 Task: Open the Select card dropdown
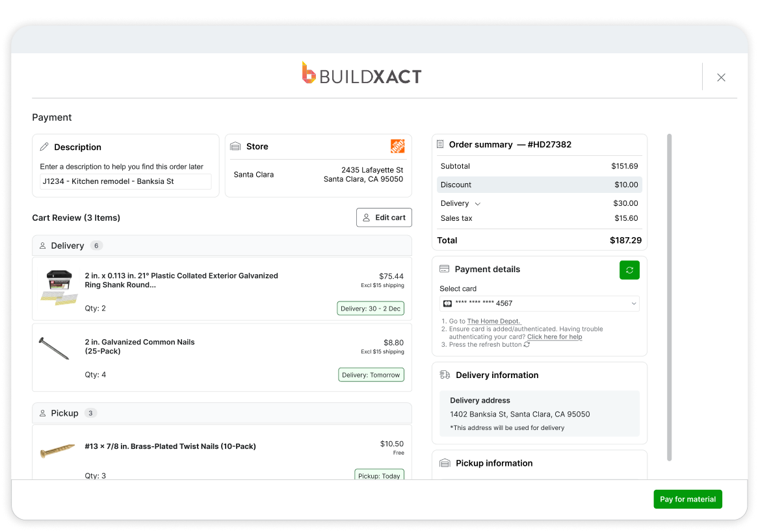(x=539, y=303)
